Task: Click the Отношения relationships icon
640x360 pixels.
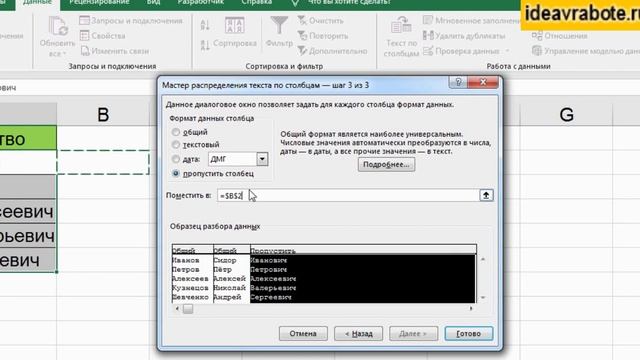Action: click(x=537, y=36)
